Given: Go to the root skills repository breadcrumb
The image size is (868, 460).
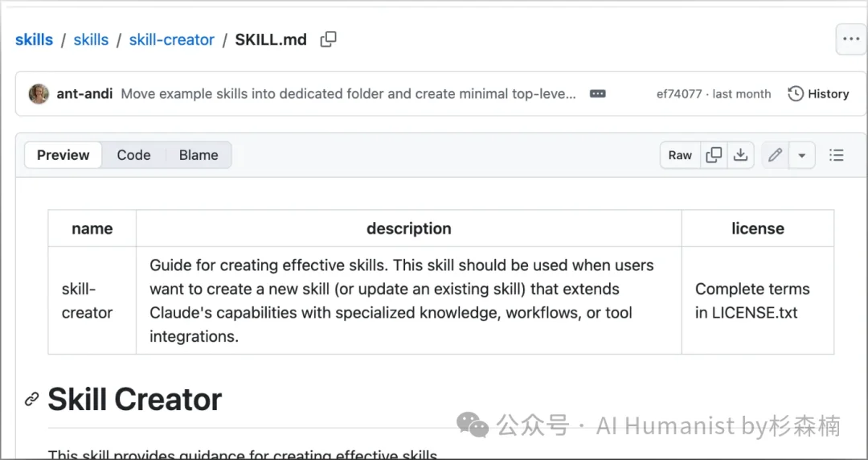Looking at the screenshot, I should click(35, 40).
